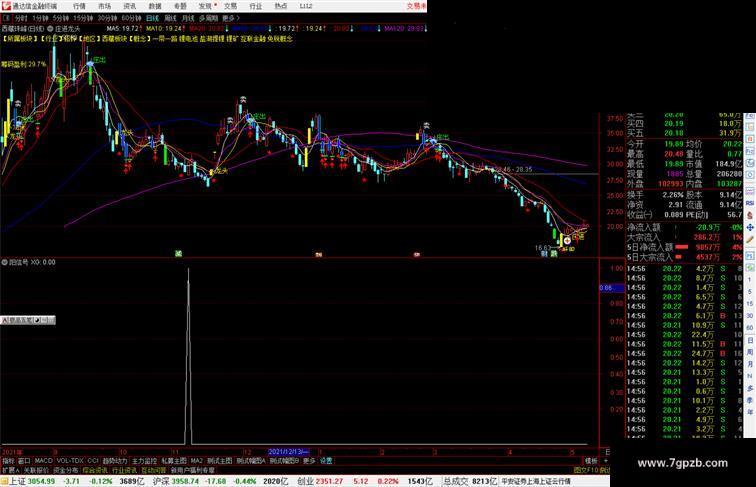The width and height of the screenshot is (756, 487).
Task: Select the 1分钟 period
Action: click(40, 18)
